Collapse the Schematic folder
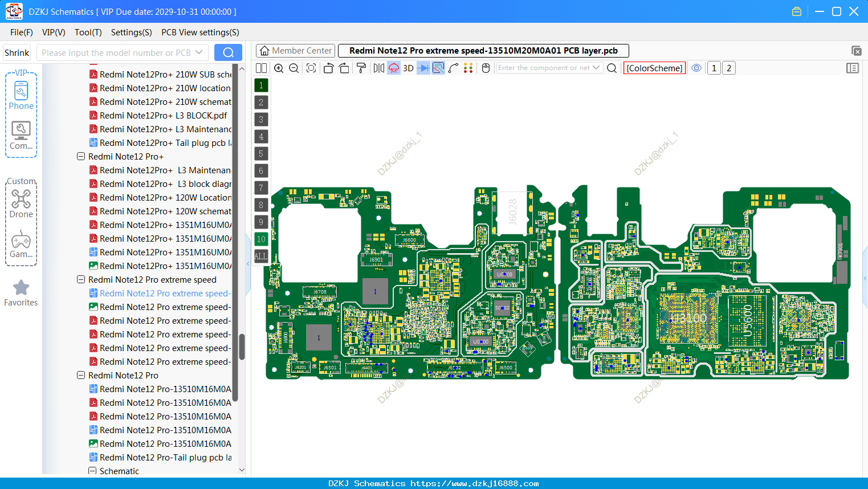 click(92, 471)
